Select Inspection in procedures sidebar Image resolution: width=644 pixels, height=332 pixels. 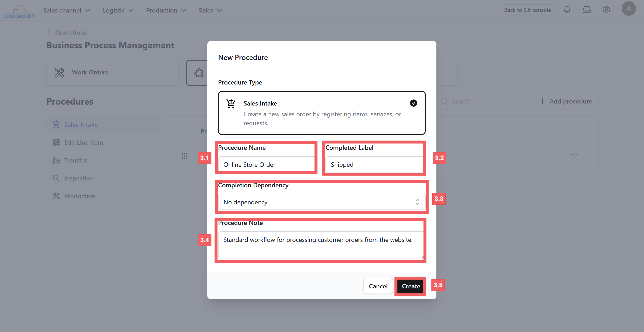[x=79, y=178]
